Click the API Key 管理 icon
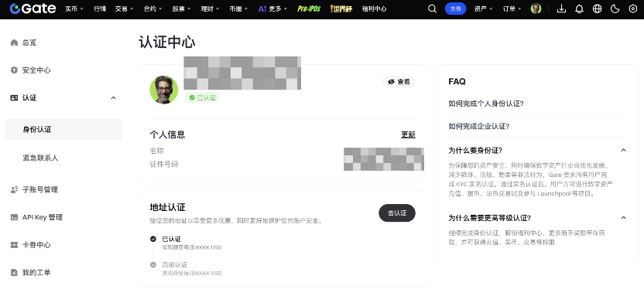Viewport: 644px width, 289px height. (14, 217)
